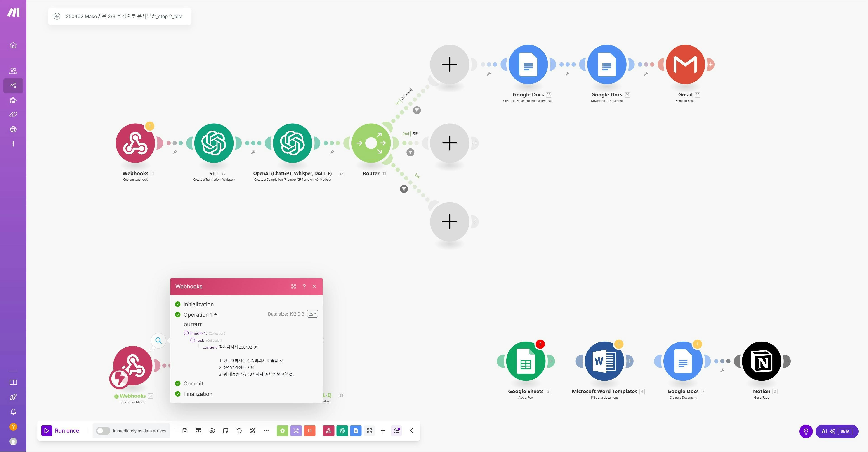The height and width of the screenshot is (452, 868).
Task: Toggle the Immediately as data arrives switch
Action: [x=103, y=431]
